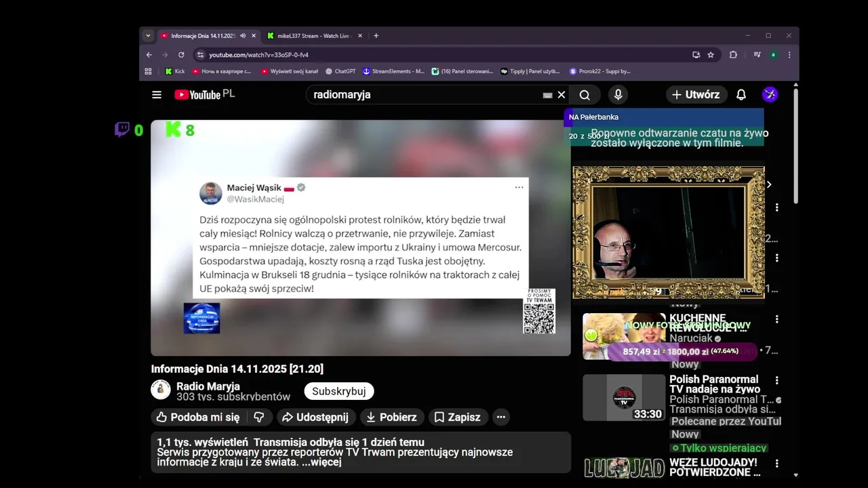Click the Tylko wspierający badge
The height and width of the screenshot is (488, 868).
[x=719, y=448]
